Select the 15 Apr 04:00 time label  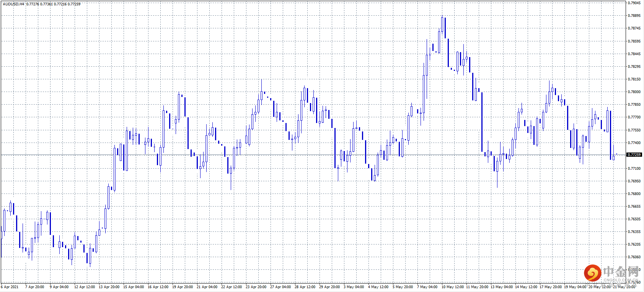coord(134,287)
